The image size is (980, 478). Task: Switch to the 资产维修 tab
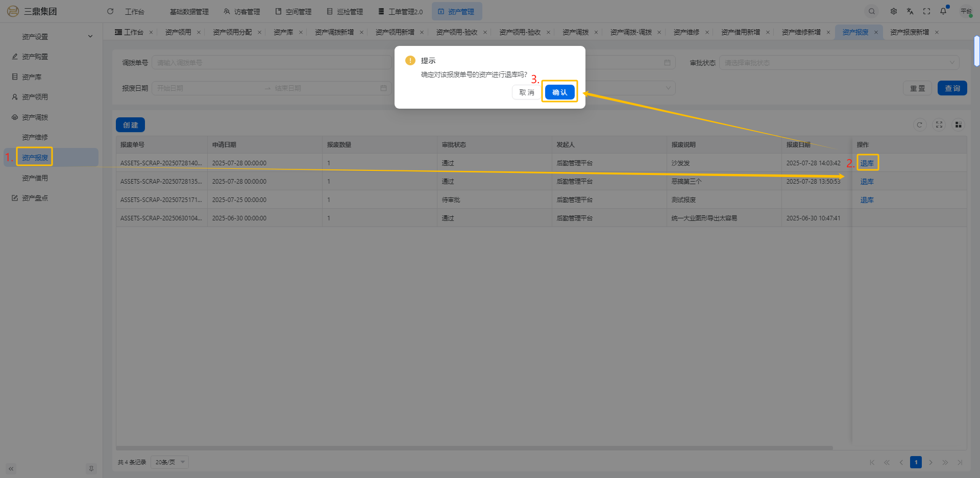(686, 32)
